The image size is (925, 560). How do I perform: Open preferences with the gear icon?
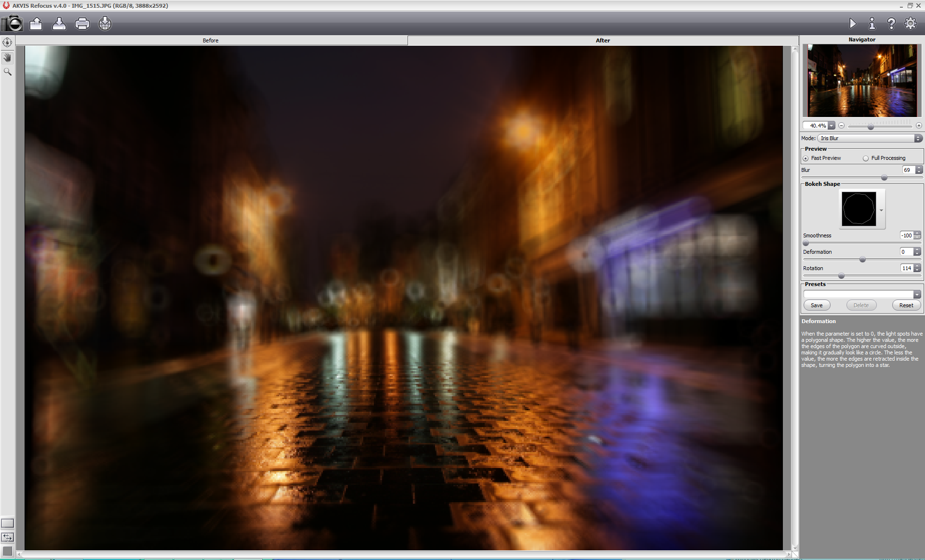[910, 23]
